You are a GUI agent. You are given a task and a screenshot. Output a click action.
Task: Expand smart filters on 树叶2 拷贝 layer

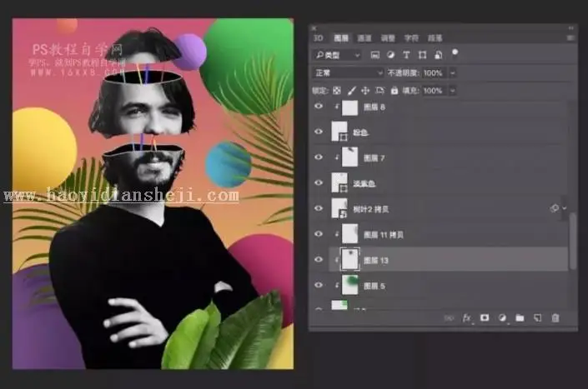pyautogui.click(x=565, y=208)
